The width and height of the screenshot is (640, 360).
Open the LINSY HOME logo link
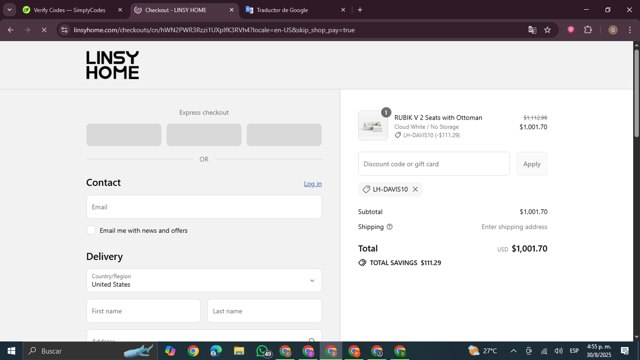(112, 65)
